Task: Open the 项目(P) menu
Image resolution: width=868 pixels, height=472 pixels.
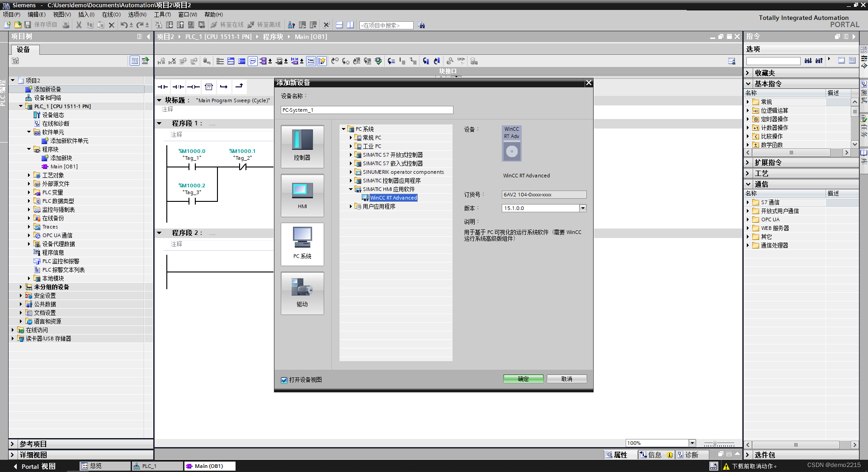Action: (12, 14)
